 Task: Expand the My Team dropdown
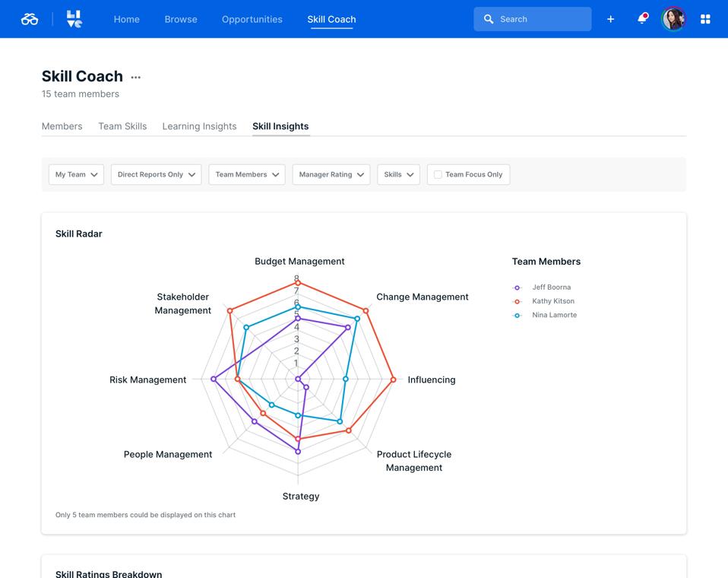[77, 175]
